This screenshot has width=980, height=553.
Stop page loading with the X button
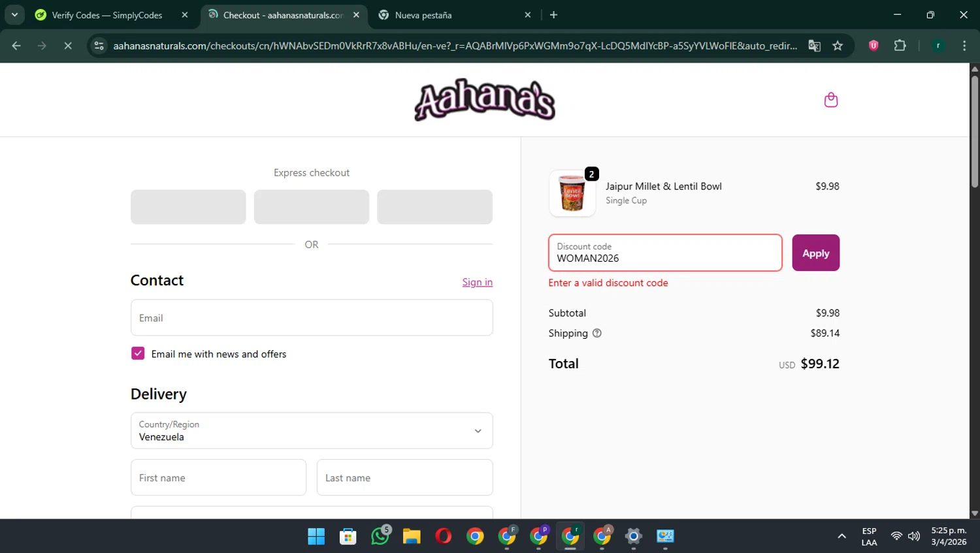click(x=67, y=46)
